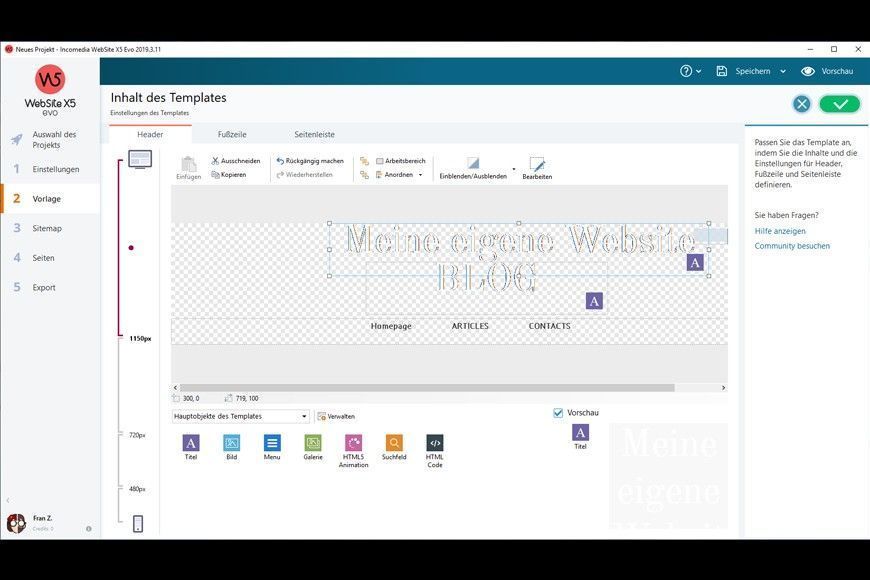The height and width of the screenshot is (580, 870).
Task: Select the Suchfeld object icon
Action: (394, 442)
